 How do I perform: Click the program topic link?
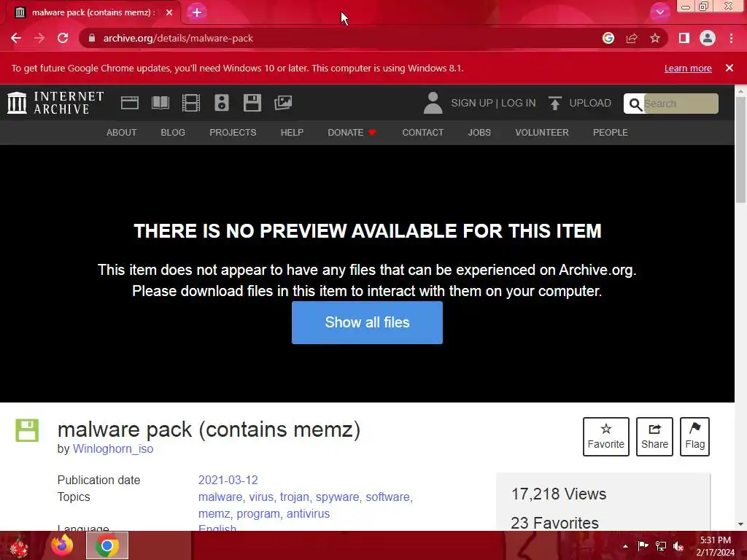pos(258,514)
